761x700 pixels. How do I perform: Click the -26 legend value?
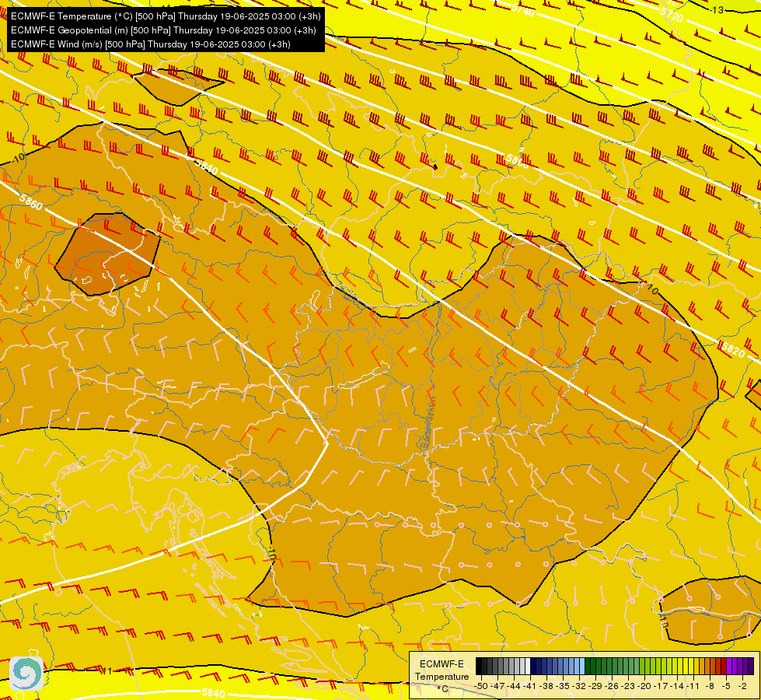[612, 687]
